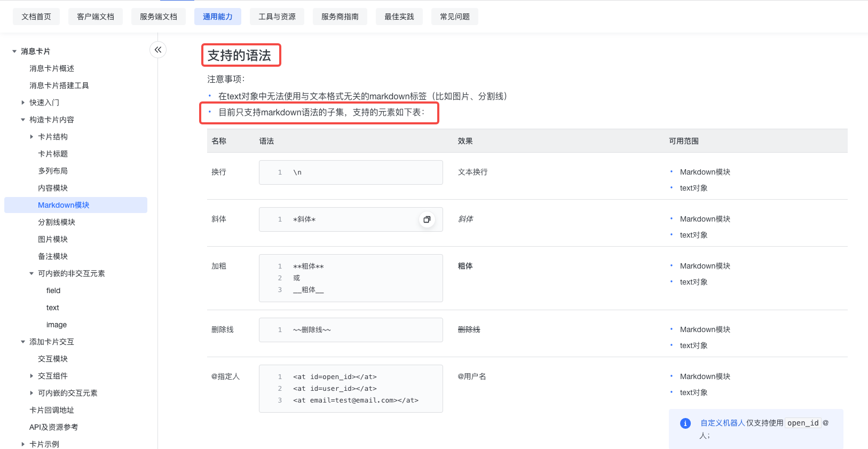Click the 文本换行 effect cell
This screenshot has width=868, height=449.
coord(472,172)
